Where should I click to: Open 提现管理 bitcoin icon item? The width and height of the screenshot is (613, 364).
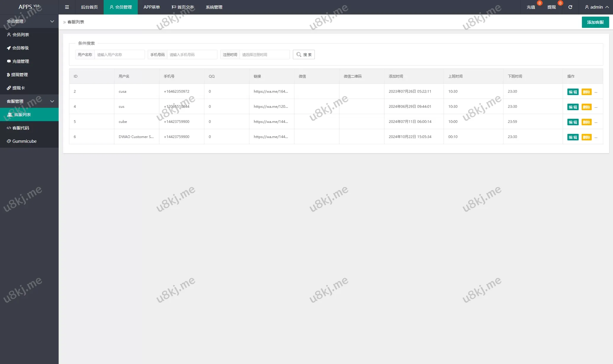point(20,75)
